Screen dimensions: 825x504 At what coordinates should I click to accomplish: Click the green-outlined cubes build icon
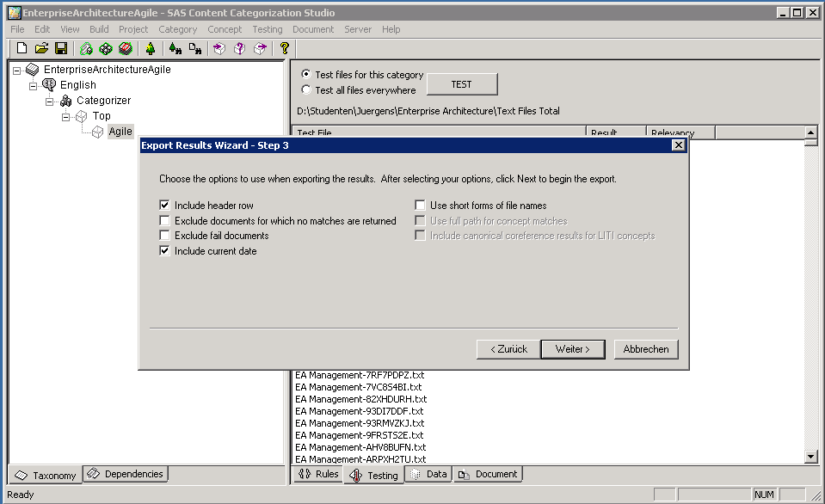click(x=106, y=49)
